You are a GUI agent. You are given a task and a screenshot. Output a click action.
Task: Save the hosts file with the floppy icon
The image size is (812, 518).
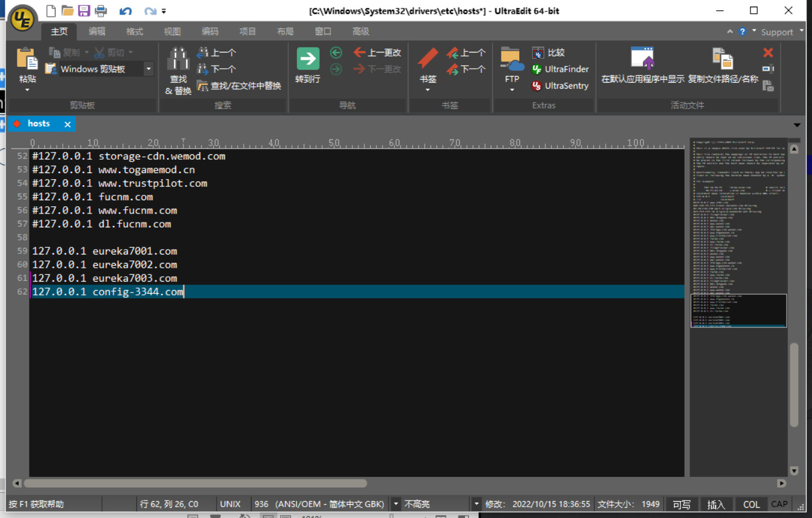84,11
